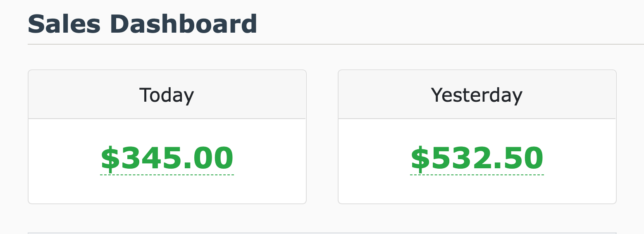
Task: Click the word Dashboard in heading
Action: coord(184,24)
